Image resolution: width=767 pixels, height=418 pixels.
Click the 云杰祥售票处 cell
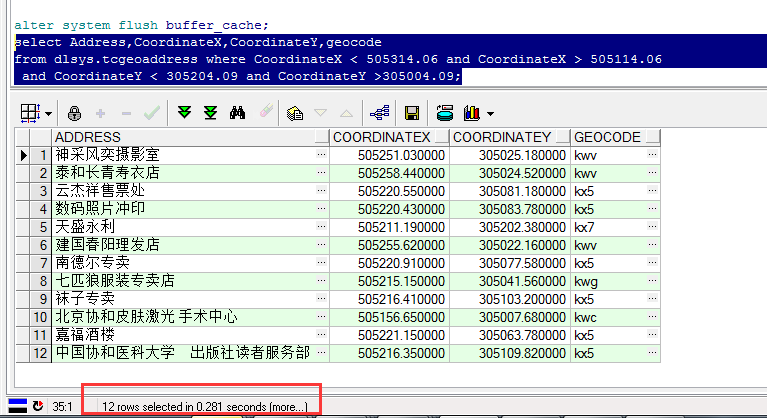[x=190, y=191]
